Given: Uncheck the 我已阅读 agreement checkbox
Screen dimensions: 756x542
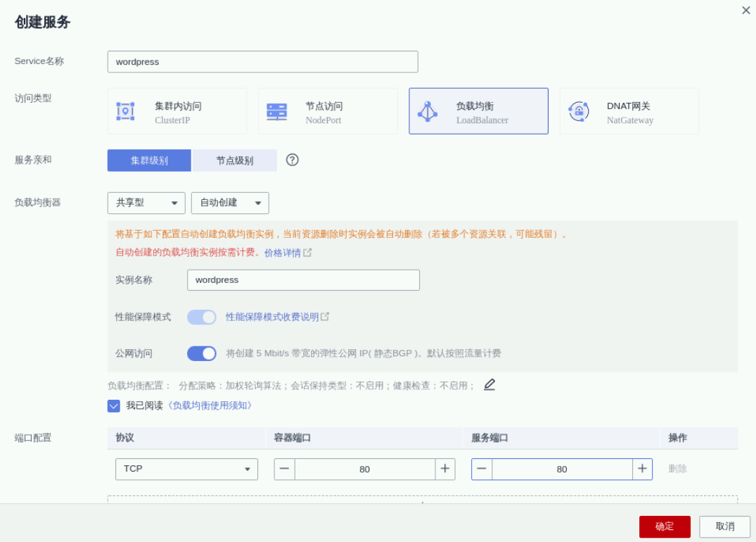Looking at the screenshot, I should point(114,406).
